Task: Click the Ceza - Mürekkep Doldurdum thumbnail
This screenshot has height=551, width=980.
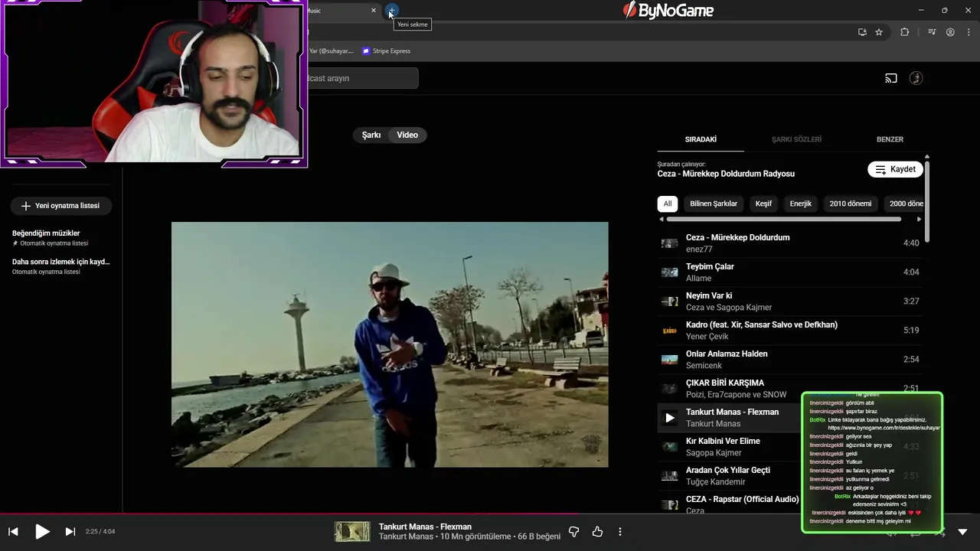Action: (x=670, y=243)
